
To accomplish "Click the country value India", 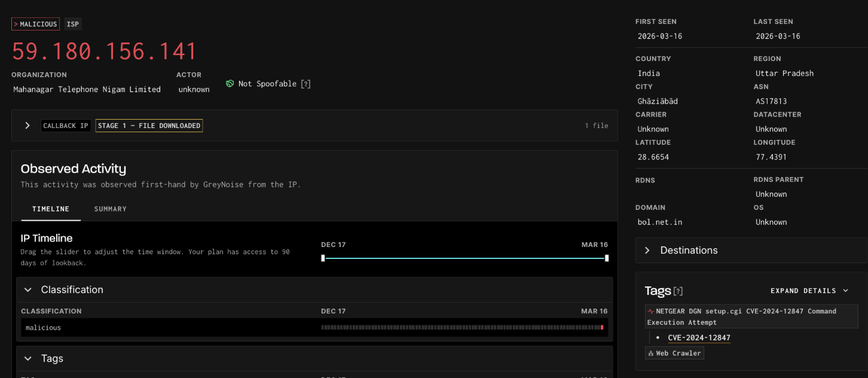I will click(649, 73).
